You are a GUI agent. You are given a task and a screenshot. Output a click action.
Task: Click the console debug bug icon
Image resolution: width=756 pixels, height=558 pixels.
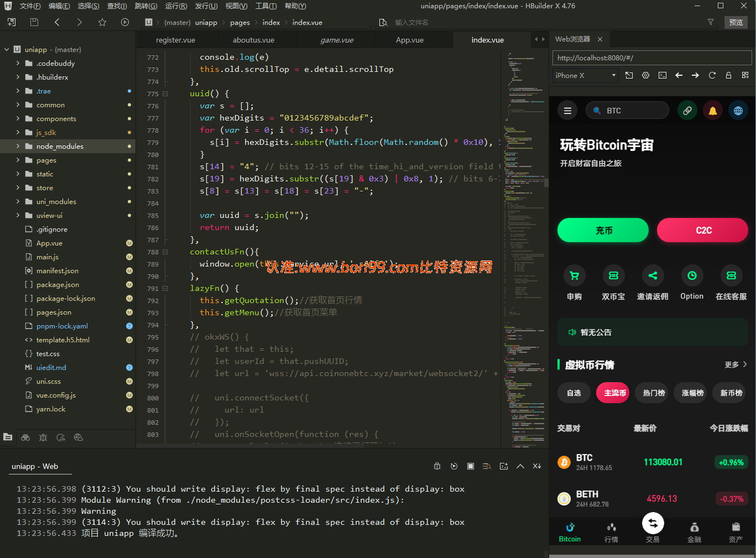pyautogui.click(x=437, y=466)
